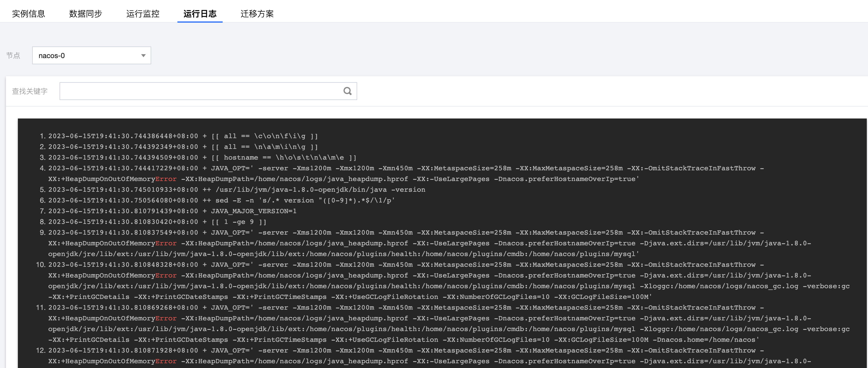Click the magnifier search icon
The image size is (868, 368).
(x=347, y=91)
